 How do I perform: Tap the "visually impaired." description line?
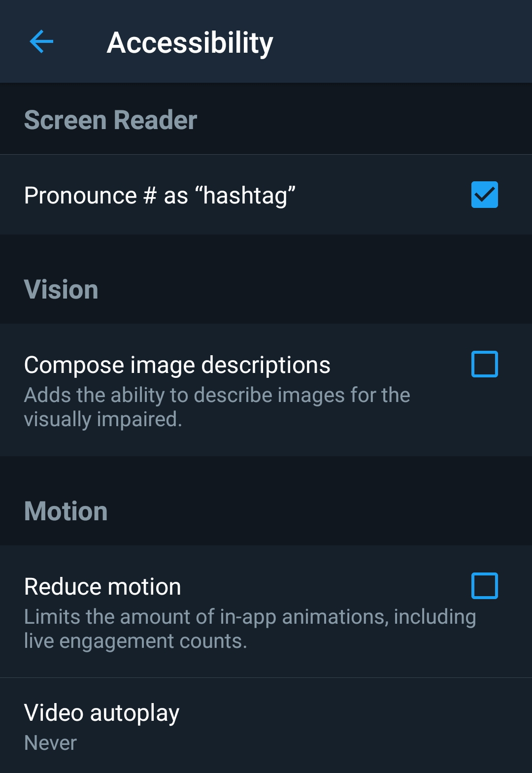(103, 420)
